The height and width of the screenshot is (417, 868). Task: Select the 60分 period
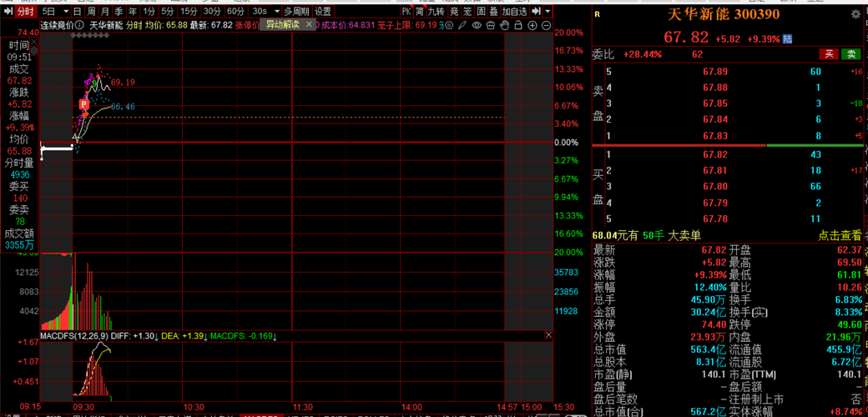(236, 12)
